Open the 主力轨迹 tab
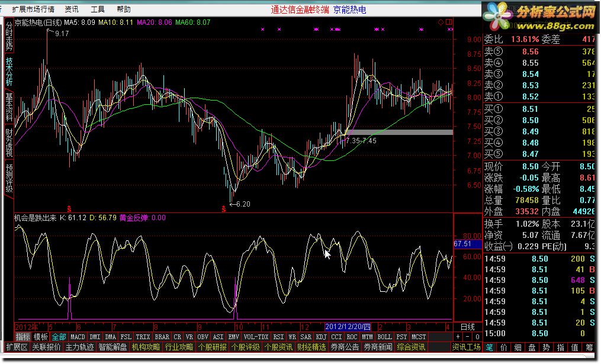Image resolution: width=601 pixels, height=364 pixels. pos(80,347)
